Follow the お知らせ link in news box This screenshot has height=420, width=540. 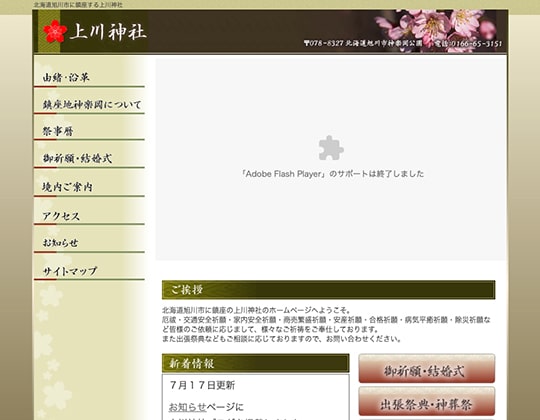pyautogui.click(x=187, y=407)
